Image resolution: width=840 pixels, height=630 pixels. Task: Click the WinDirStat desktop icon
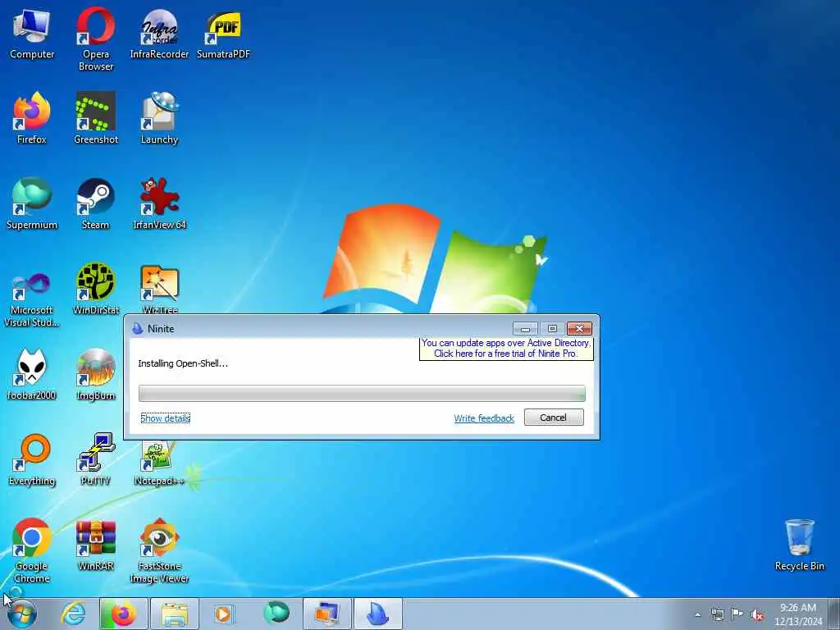click(95, 289)
